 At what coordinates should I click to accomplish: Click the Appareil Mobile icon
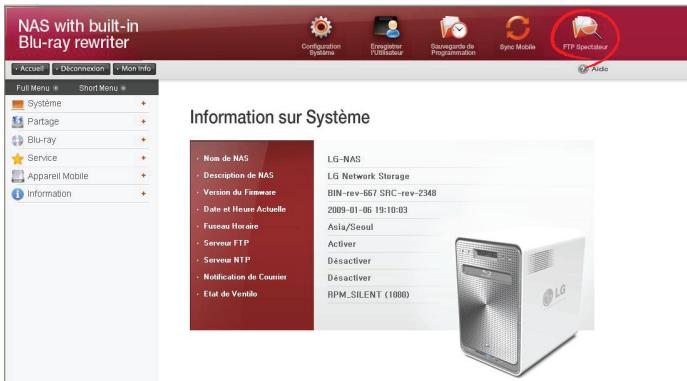18,176
